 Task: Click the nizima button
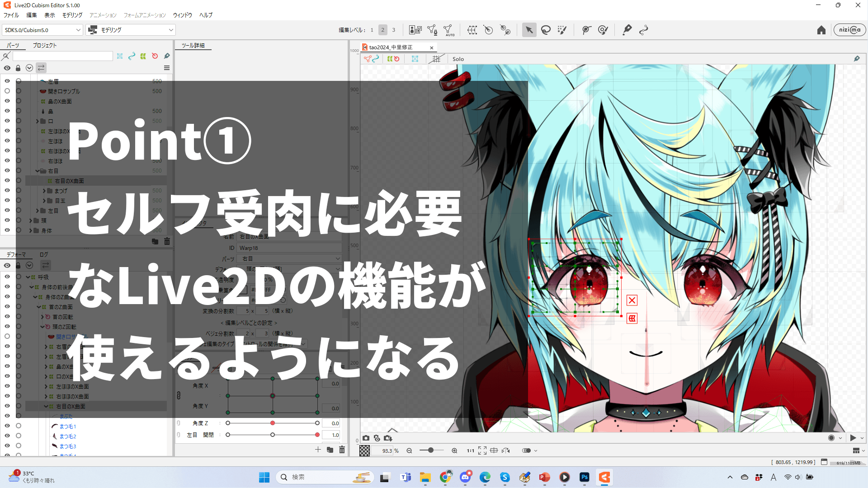[849, 30]
